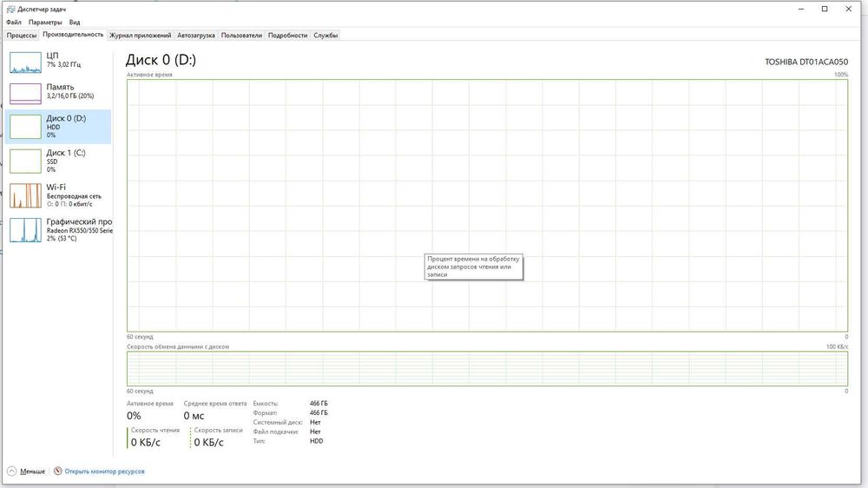Click the Формат 466 ГБ value
The height and width of the screenshot is (488, 868).
point(319,412)
